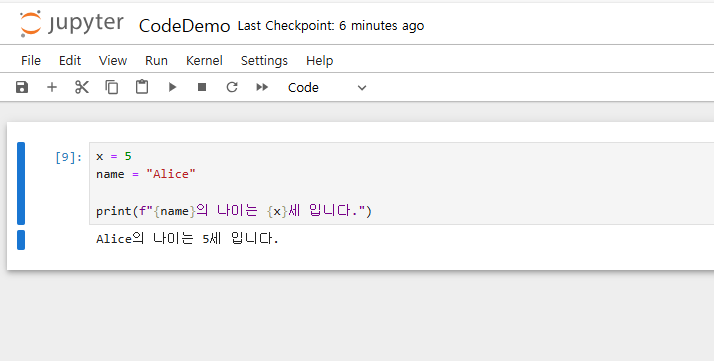Insert a new cell with the plus icon
The width and height of the screenshot is (714, 361).
pyautogui.click(x=52, y=87)
